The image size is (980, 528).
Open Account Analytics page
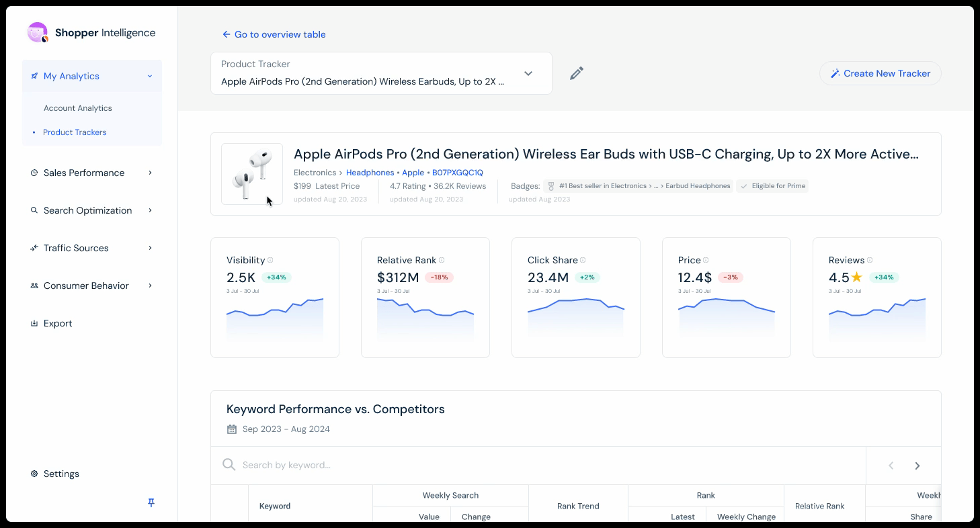click(x=78, y=108)
